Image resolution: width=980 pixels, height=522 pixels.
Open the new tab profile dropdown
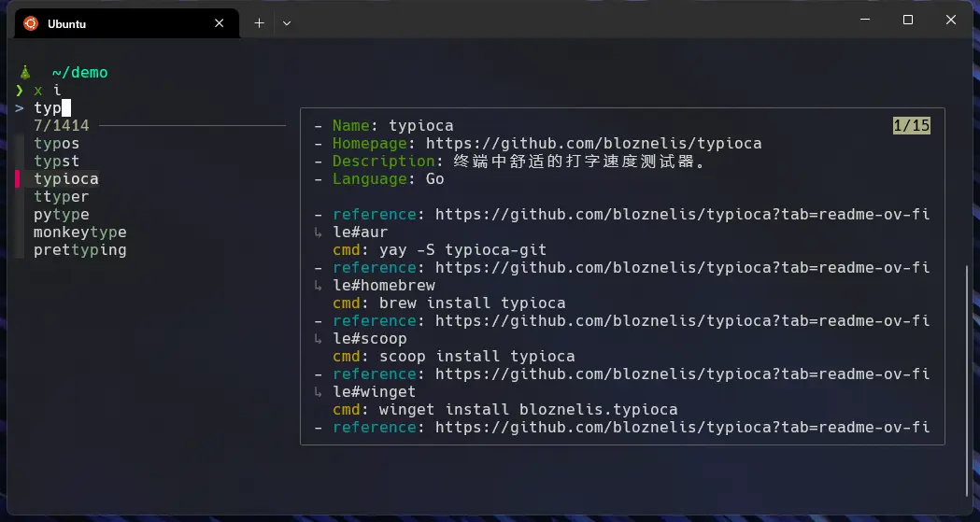click(287, 23)
